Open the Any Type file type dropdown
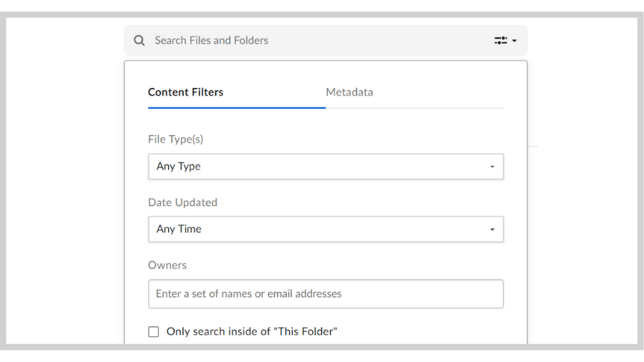This screenshot has height=362, width=644. pyautogui.click(x=326, y=166)
